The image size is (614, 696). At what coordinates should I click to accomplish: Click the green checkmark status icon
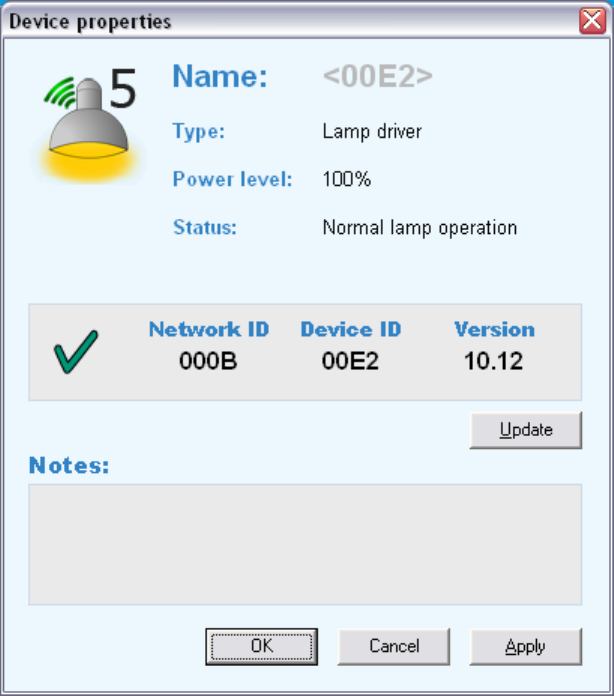76,352
